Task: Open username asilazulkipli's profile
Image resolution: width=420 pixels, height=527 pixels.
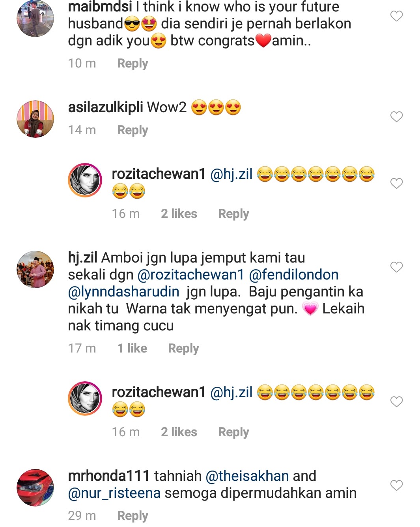Action: [x=106, y=107]
